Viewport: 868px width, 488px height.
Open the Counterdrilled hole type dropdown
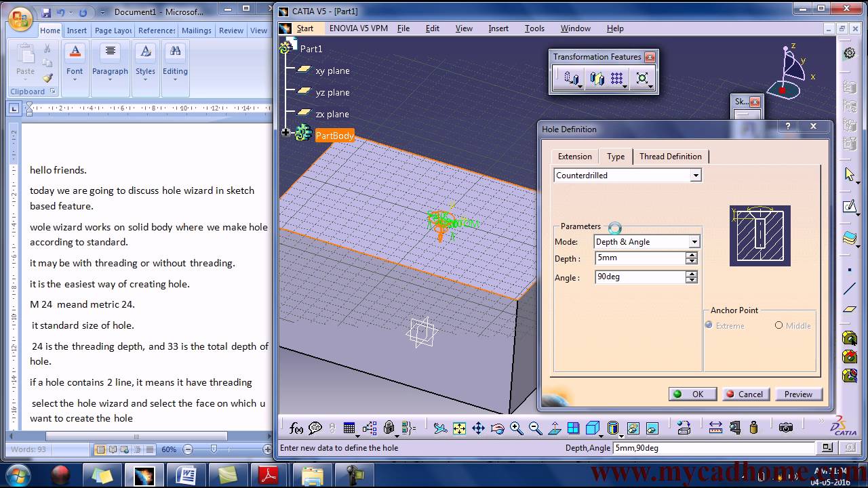click(695, 176)
